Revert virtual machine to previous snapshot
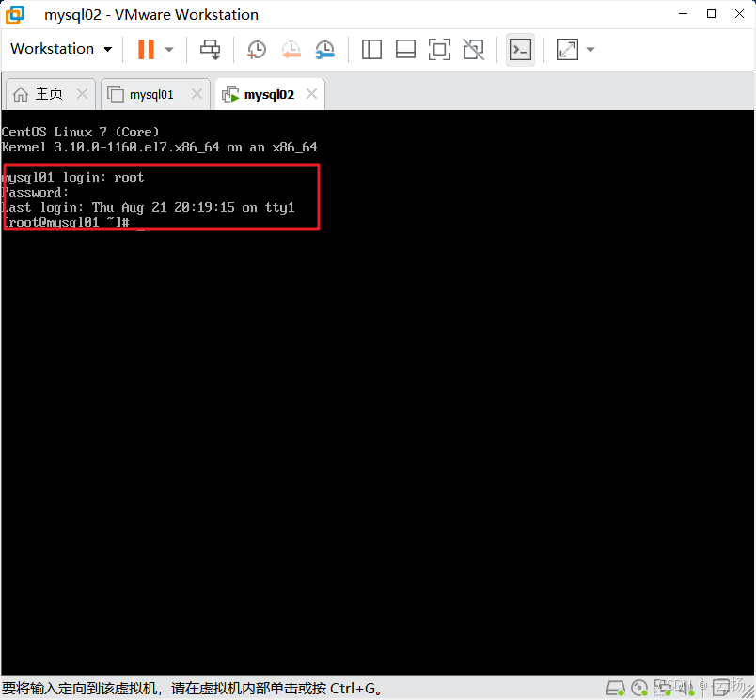The image size is (756, 700). [x=291, y=50]
